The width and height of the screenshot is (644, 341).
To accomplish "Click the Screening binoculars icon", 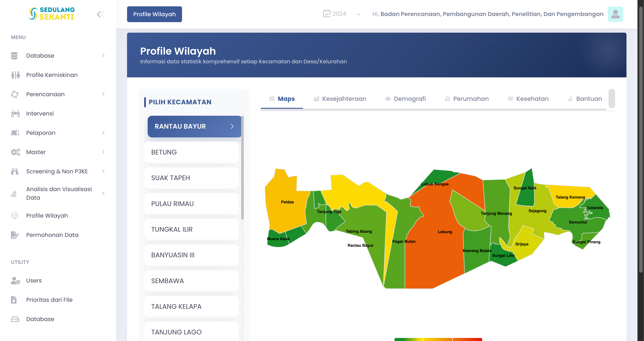I will coord(14,171).
